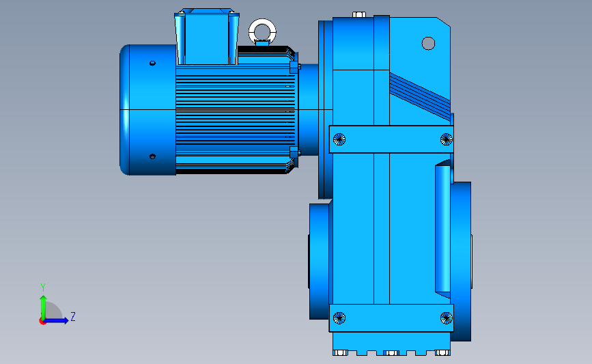Select the white lifting eye ring on the motor

[262, 30]
